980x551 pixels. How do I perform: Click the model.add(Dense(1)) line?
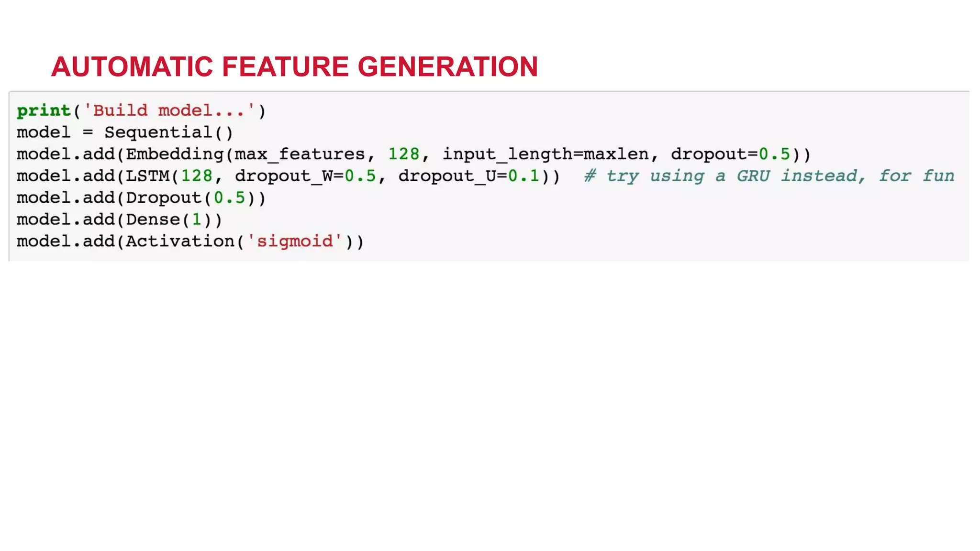coord(120,220)
